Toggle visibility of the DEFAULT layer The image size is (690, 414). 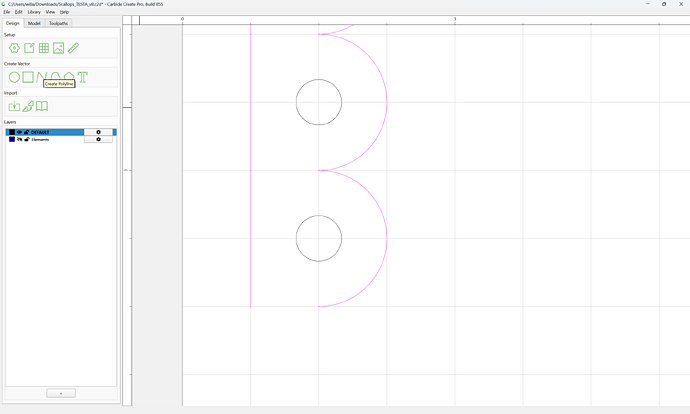[19, 132]
